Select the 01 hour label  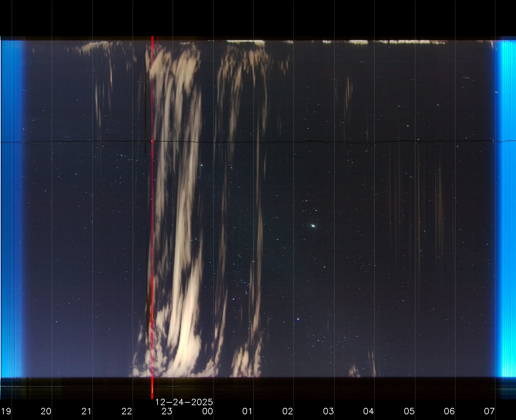(247, 411)
